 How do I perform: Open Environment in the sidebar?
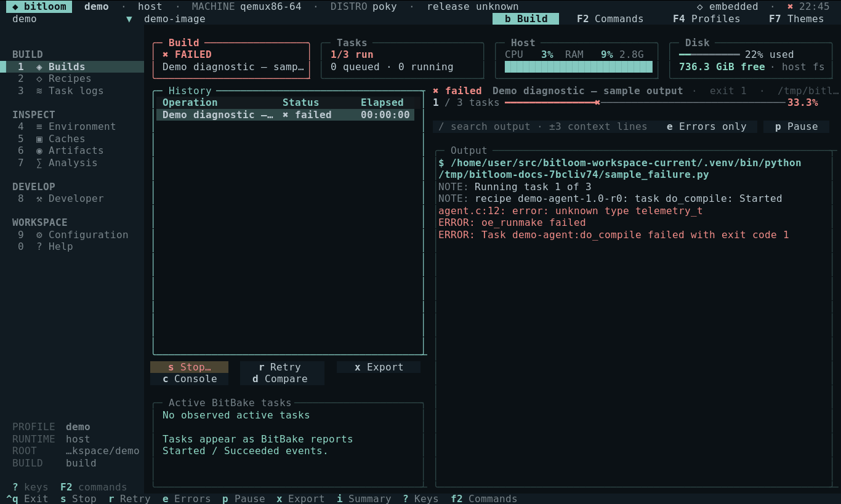point(72,127)
